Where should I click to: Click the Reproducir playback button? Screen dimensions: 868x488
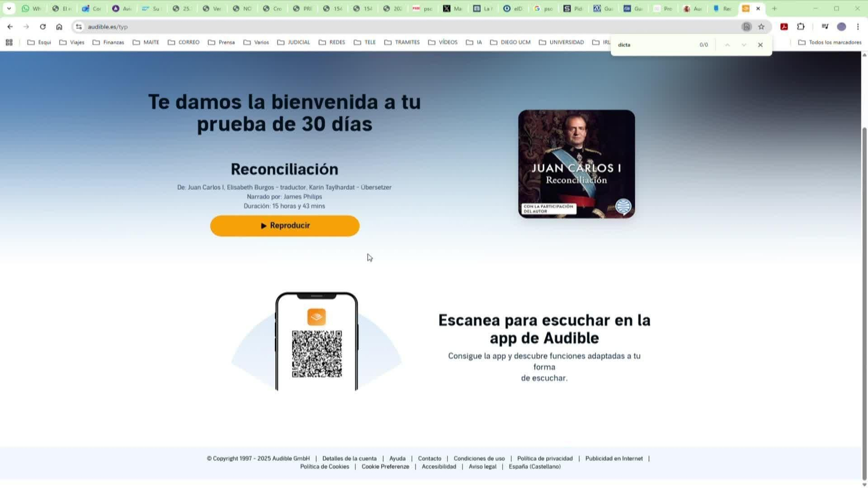coord(285,226)
